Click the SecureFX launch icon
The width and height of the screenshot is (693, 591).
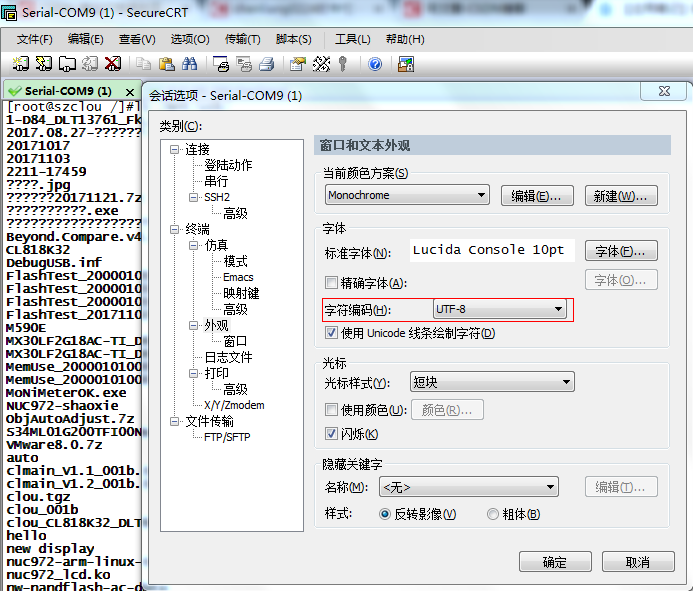pyautogui.click(x=406, y=64)
